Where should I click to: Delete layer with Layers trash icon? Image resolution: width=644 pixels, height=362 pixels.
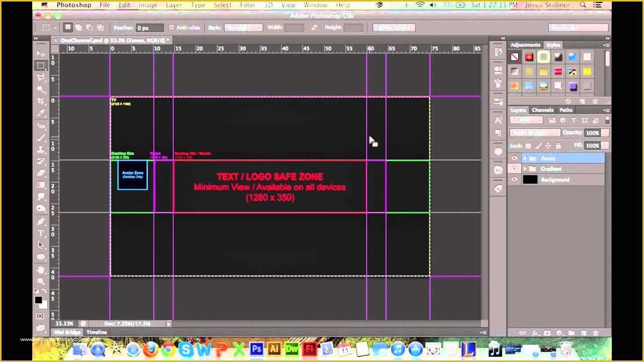click(596, 333)
